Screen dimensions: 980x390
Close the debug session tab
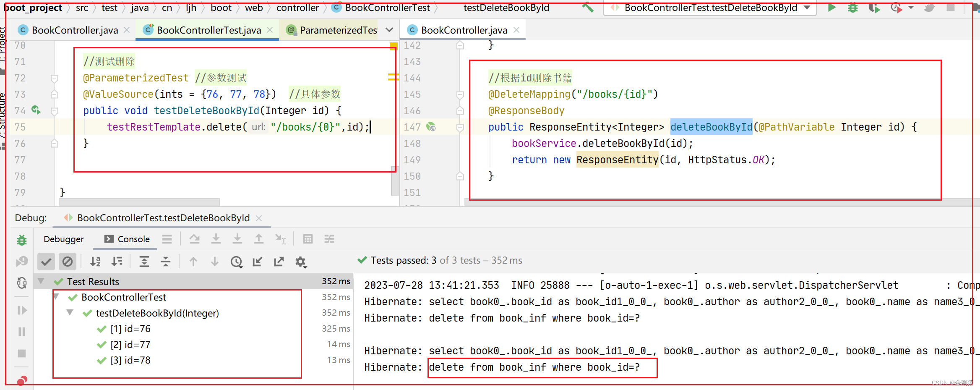259,218
